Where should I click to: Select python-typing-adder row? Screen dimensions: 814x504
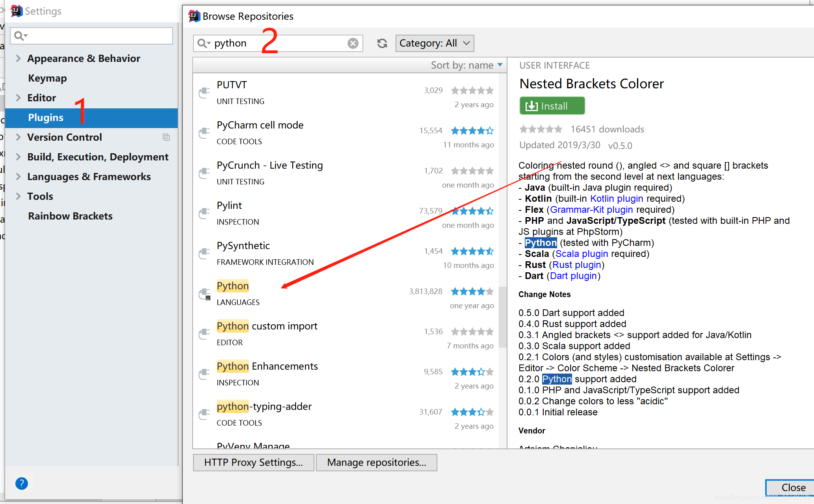point(346,415)
